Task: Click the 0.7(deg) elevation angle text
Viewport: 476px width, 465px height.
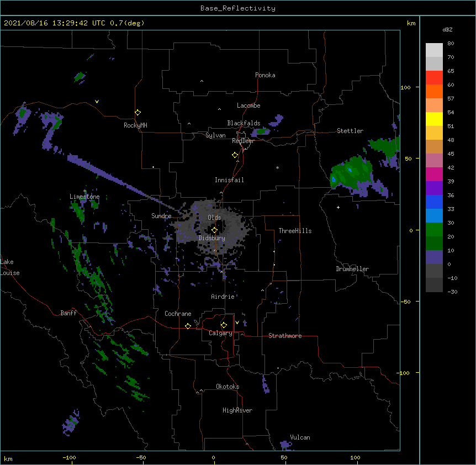Action: tap(127, 23)
